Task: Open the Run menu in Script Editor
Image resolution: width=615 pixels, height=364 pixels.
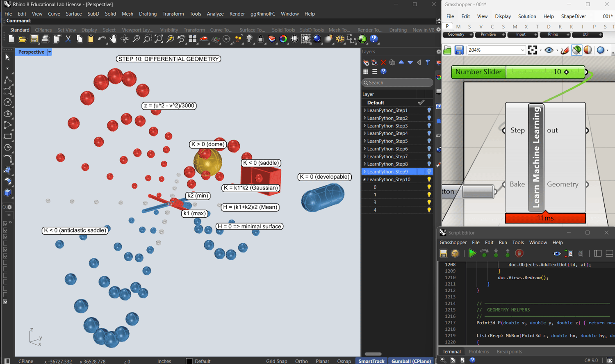Action: (x=503, y=243)
